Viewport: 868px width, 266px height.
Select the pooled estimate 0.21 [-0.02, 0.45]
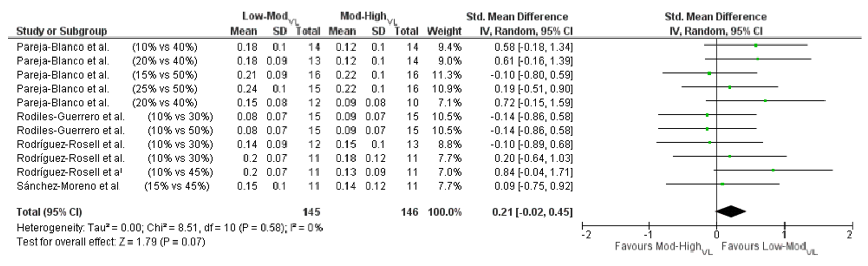[532, 212]
